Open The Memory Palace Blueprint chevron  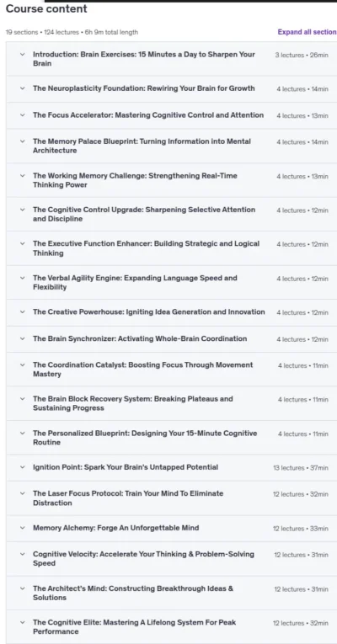23,141
